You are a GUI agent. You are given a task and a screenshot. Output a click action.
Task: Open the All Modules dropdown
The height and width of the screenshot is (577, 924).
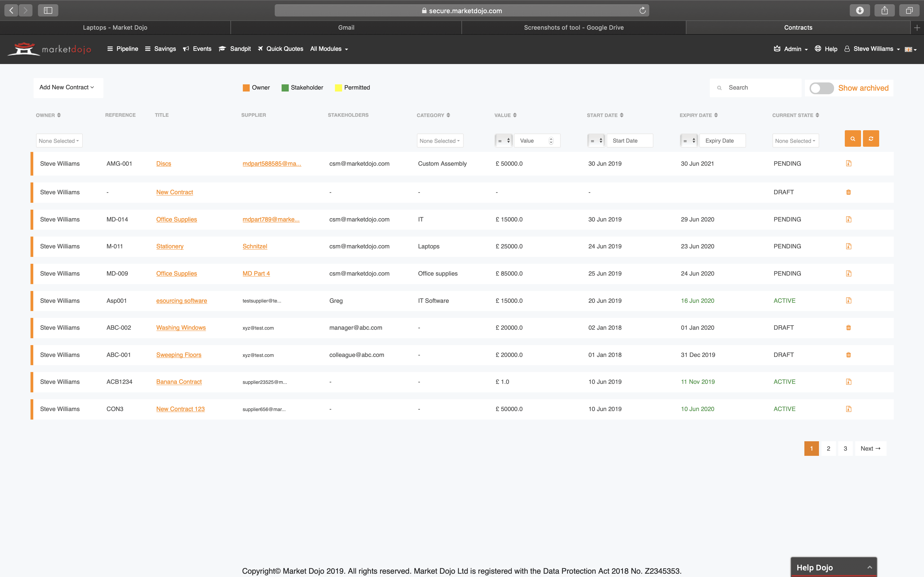point(328,49)
